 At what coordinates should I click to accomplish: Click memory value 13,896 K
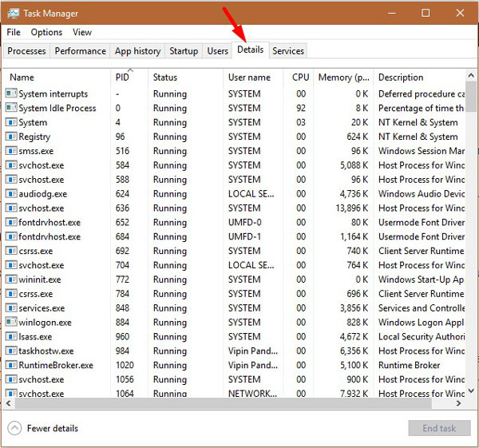(351, 208)
